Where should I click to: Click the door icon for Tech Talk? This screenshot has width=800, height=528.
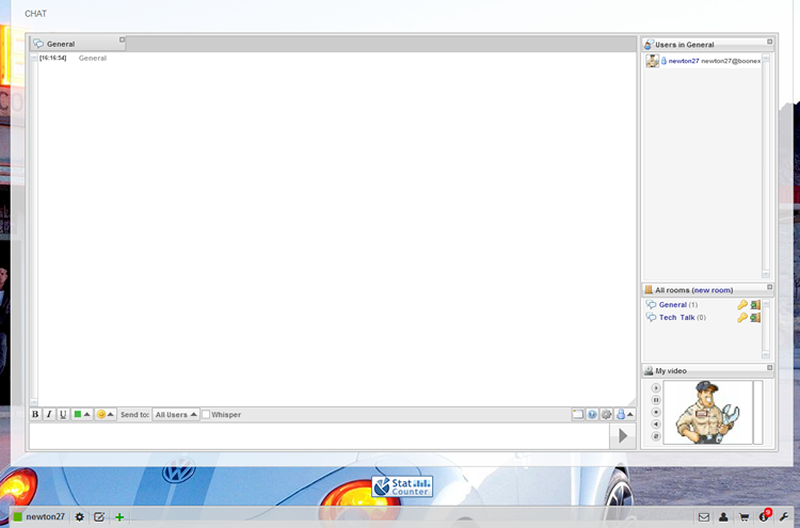pos(755,317)
